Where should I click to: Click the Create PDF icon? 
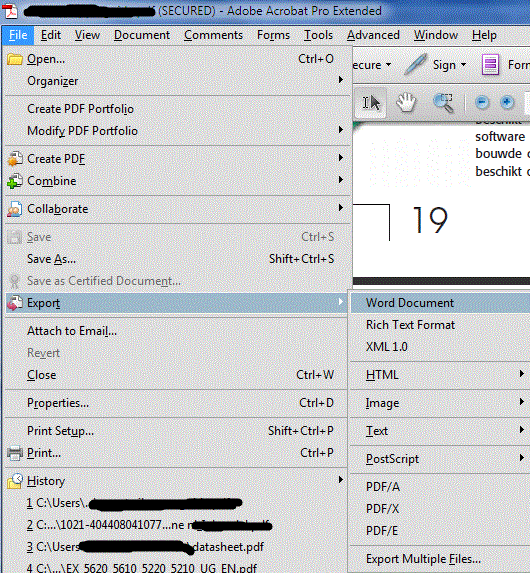pyautogui.click(x=15, y=159)
